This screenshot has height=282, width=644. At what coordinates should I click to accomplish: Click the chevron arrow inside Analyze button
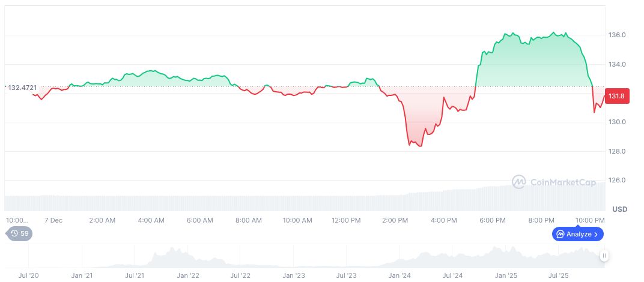coord(596,234)
